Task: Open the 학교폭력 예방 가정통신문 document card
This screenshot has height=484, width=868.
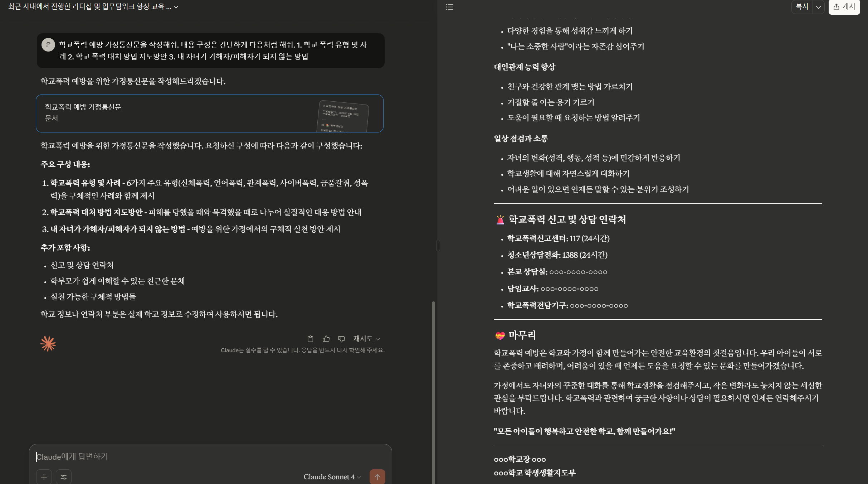Action: pos(209,113)
